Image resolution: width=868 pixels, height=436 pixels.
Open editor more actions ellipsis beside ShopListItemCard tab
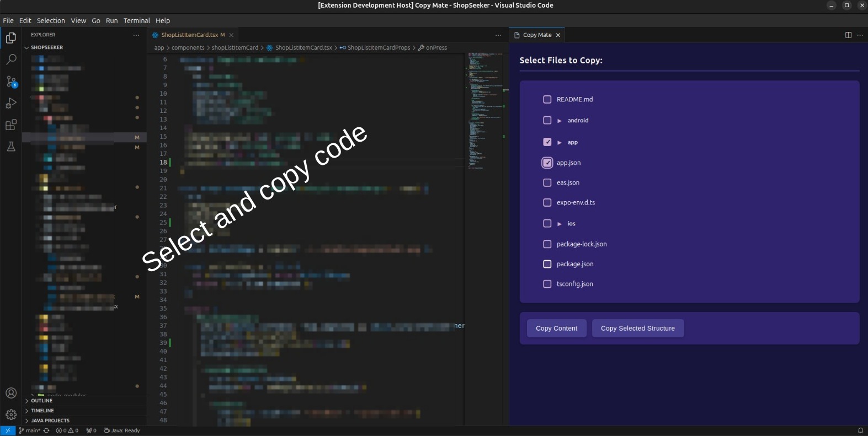[498, 35]
